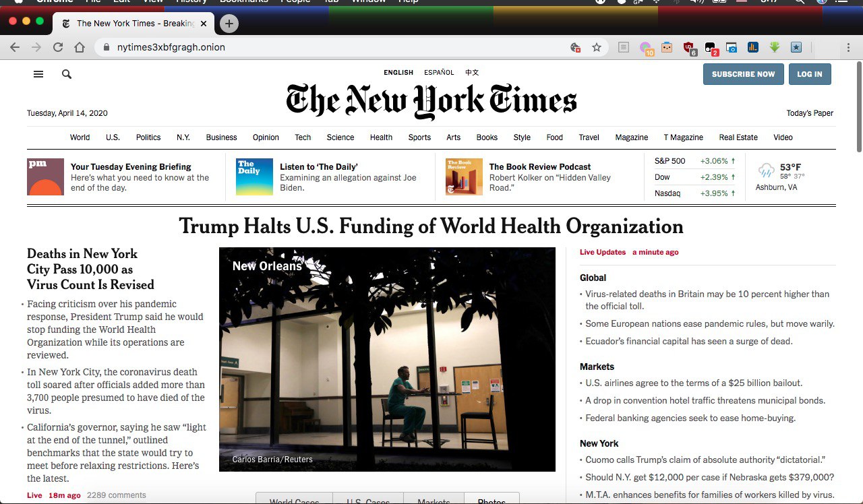This screenshot has height=504, width=863.
Task: Open The Book Review Podcast link
Action: 540,167
